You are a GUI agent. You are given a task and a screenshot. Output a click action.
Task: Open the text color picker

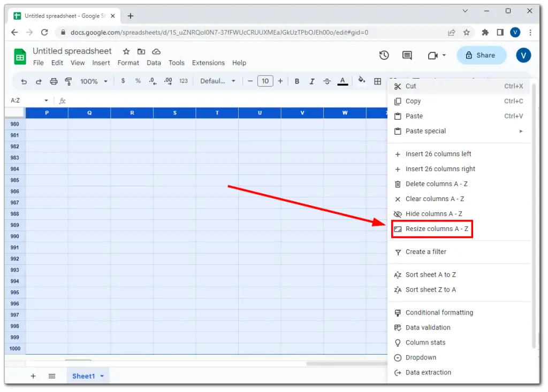(x=342, y=81)
